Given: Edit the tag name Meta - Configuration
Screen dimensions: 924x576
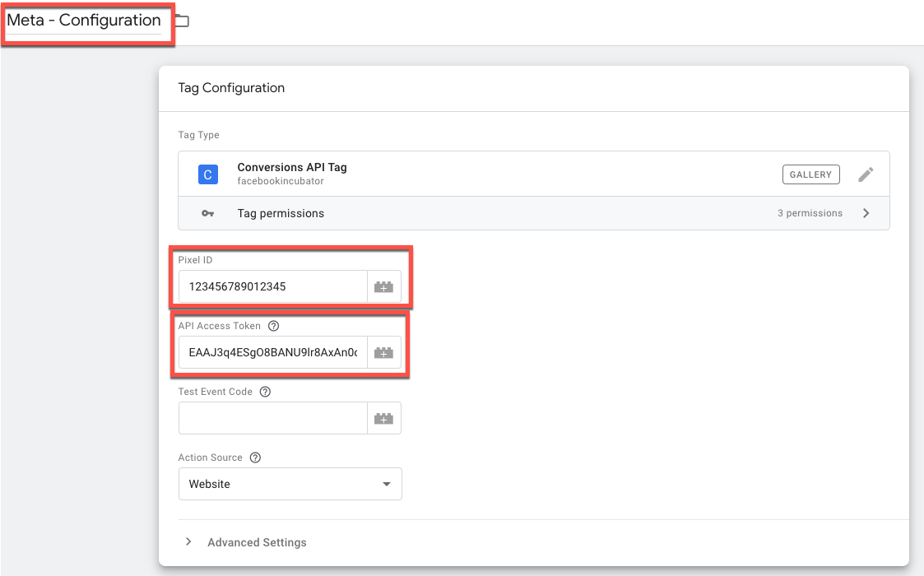Looking at the screenshot, I should 84,21.
